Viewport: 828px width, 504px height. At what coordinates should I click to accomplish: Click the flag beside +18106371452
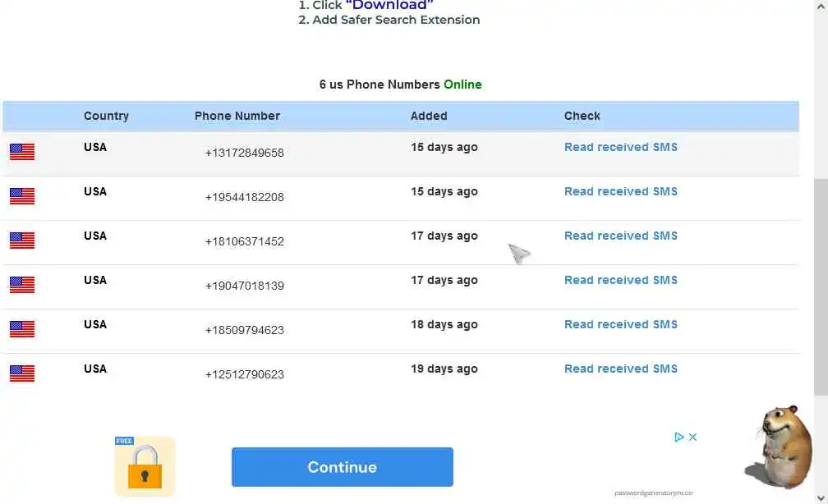click(x=22, y=241)
